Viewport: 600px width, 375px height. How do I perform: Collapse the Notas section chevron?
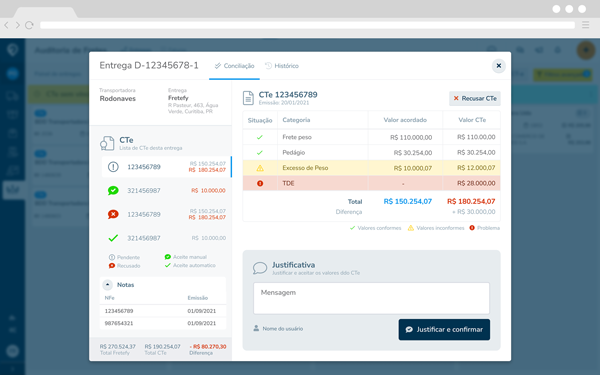click(108, 285)
